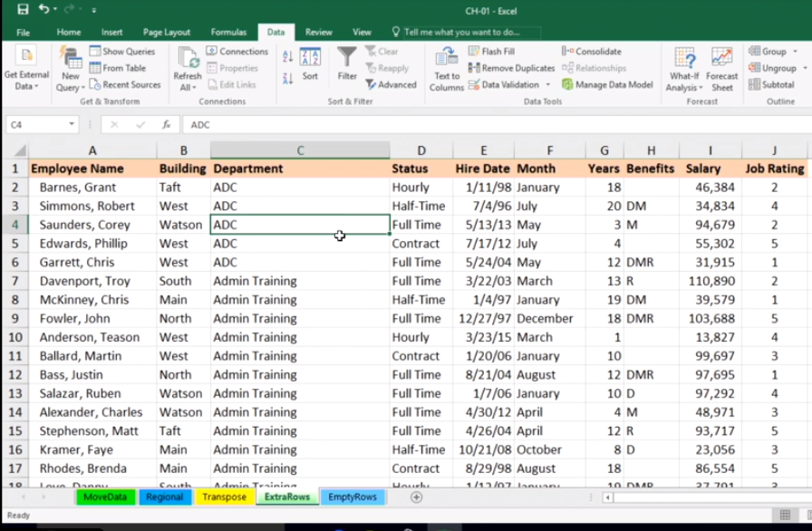The image size is (812, 531).
Task: Click Refresh All
Action: click(188, 69)
